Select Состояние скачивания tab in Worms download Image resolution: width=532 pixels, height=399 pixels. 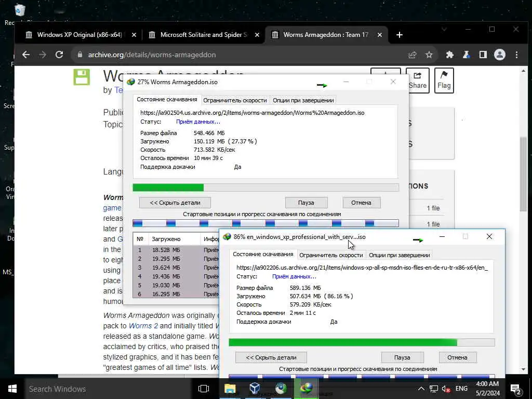tap(167, 99)
